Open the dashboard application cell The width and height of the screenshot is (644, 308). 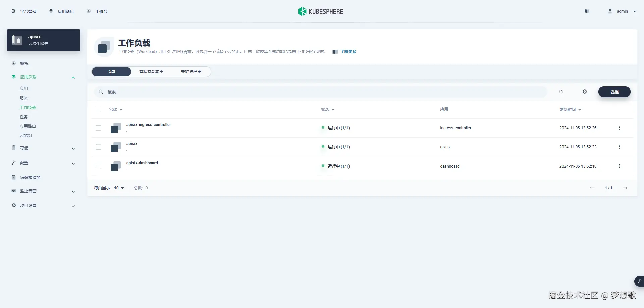click(450, 166)
